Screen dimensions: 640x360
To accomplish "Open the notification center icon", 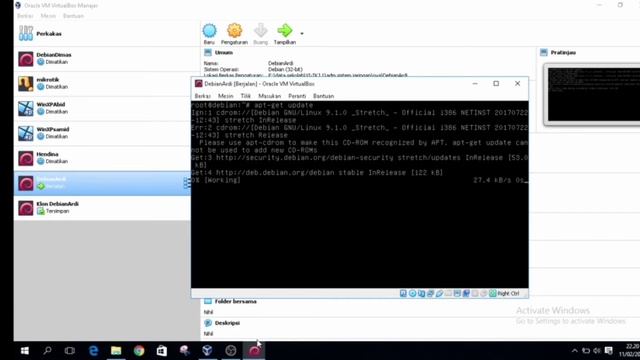I will click(x=609, y=351).
